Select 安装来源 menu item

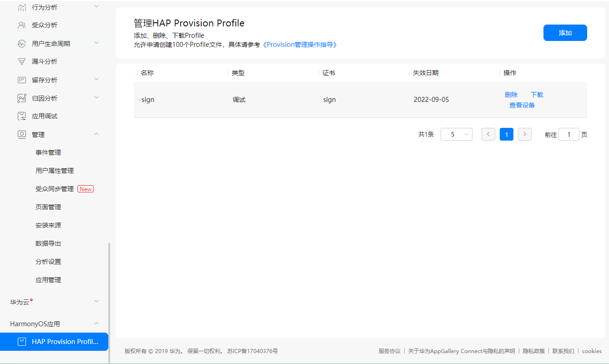(x=48, y=226)
